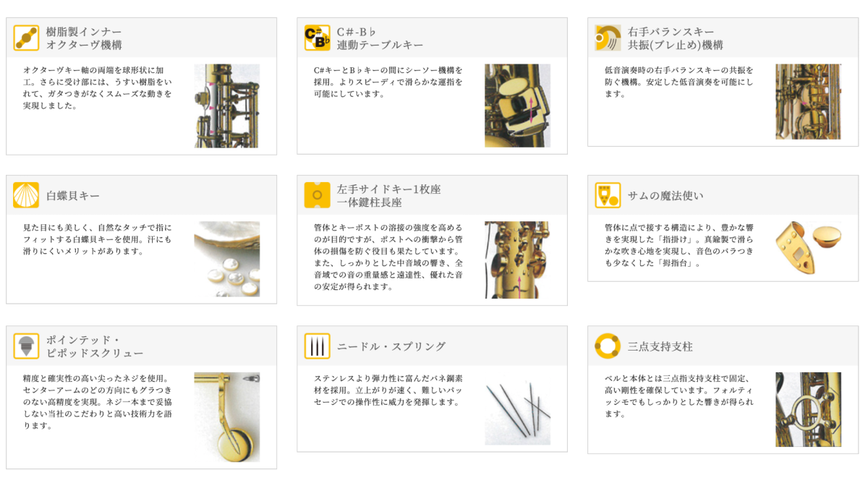
Task: Click the サムの魔法使い thumb hook icon
Action: tap(608, 195)
